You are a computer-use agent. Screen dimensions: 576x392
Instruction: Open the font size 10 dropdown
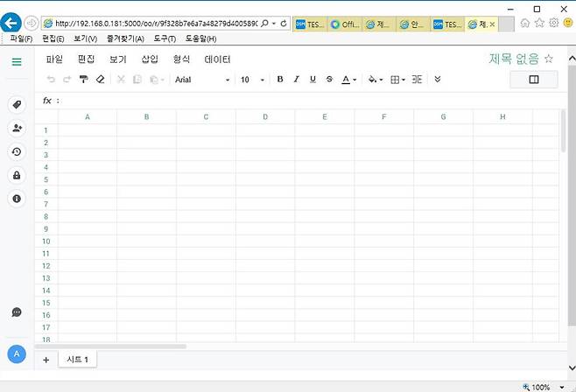pos(252,80)
